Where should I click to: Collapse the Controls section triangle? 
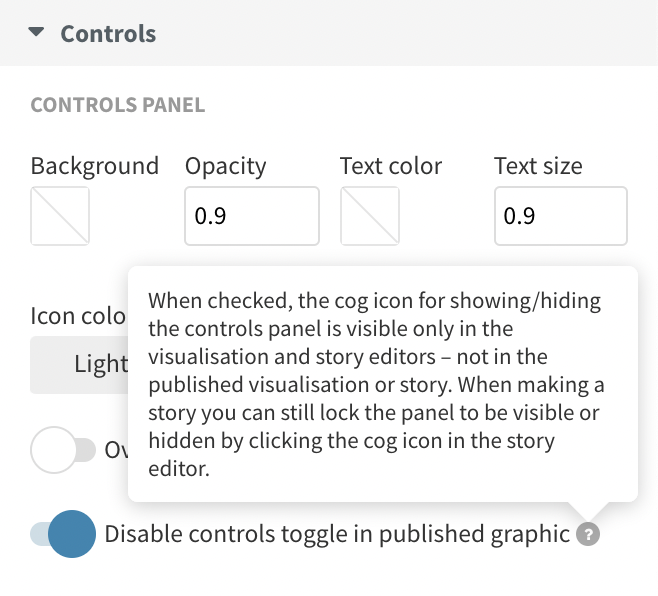37,33
